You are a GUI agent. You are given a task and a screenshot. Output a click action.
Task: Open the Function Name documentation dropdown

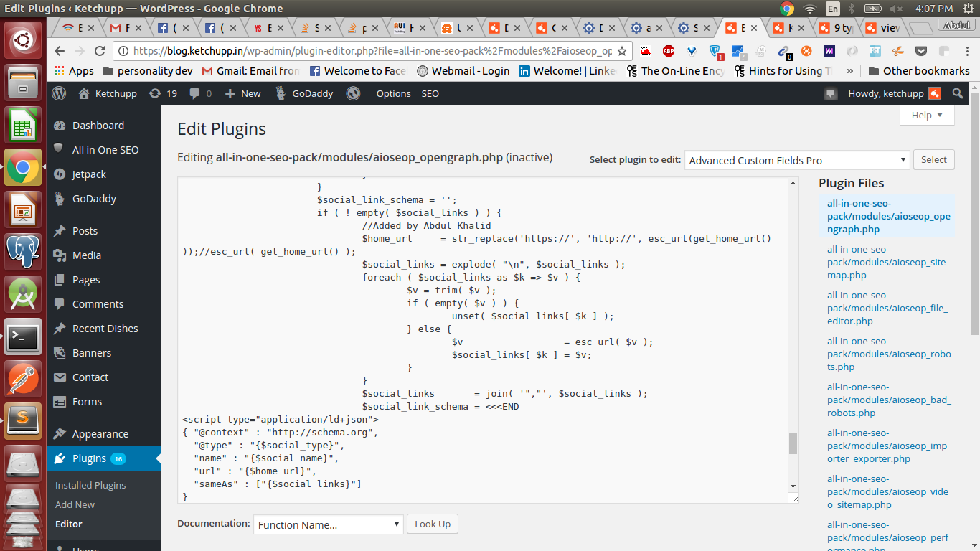click(329, 524)
